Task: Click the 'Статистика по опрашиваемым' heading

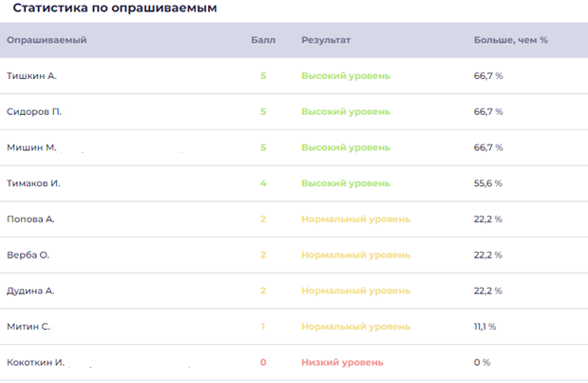Action: click(114, 9)
